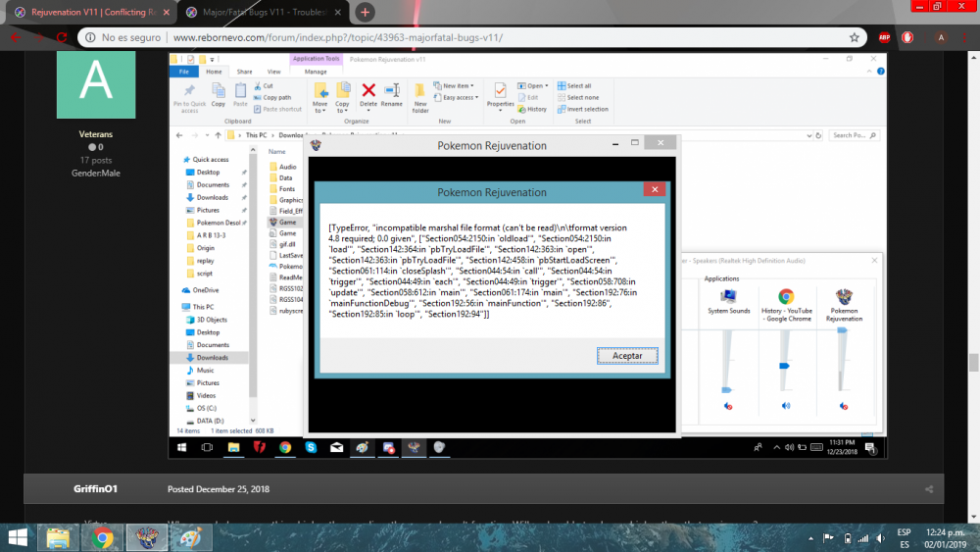Image resolution: width=980 pixels, height=552 pixels.
Task: Click the Google Chrome volume slider in mixer
Action: (x=784, y=366)
